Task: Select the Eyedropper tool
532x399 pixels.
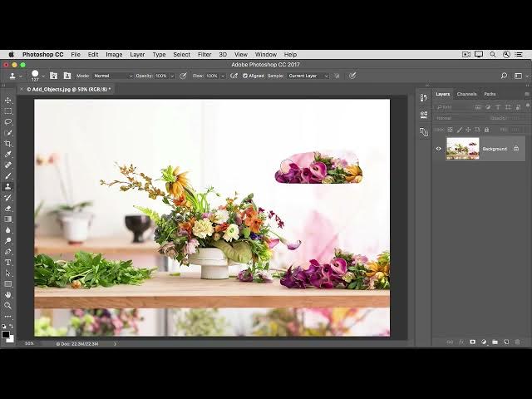Action: click(8, 155)
